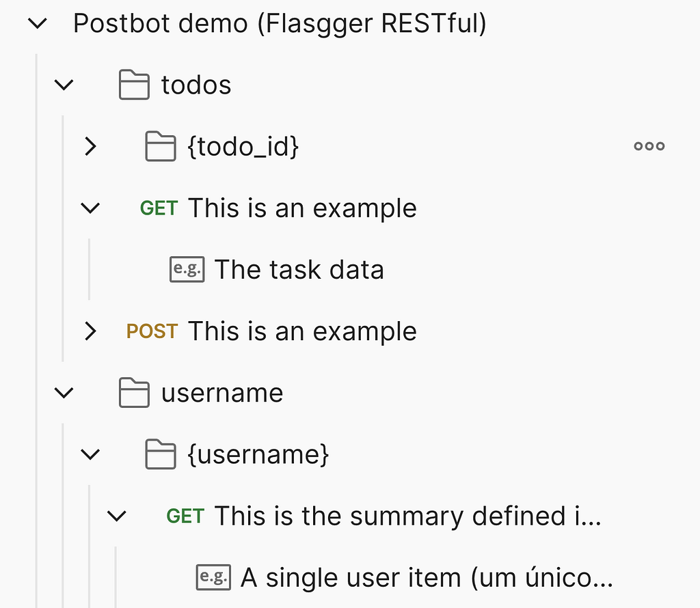The width and height of the screenshot is (700, 608).
Task: Collapse the todos folder chevron
Action: (64, 85)
